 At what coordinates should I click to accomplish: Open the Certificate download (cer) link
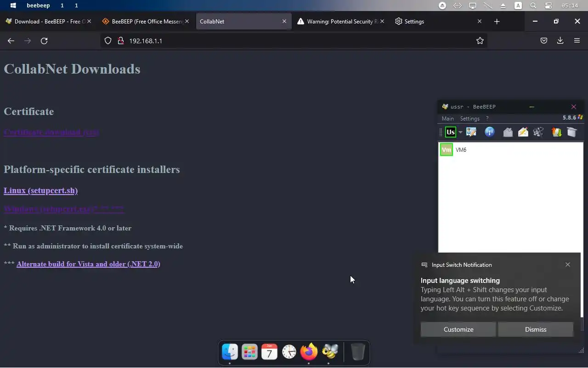coord(51,132)
